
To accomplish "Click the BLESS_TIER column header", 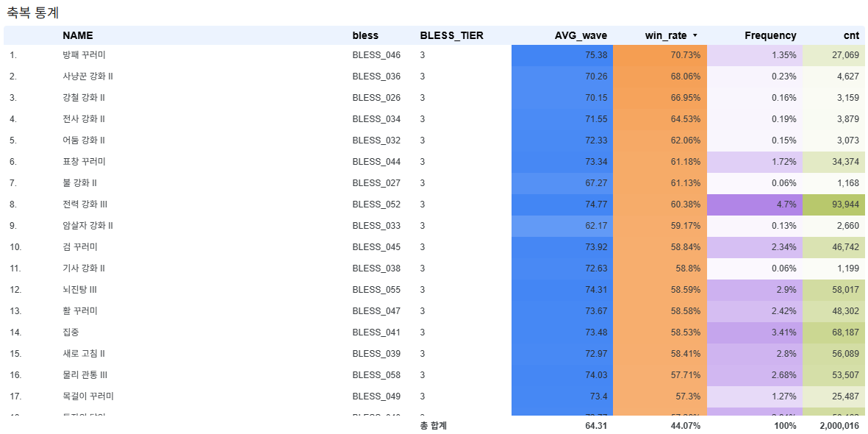I will 452,35.
